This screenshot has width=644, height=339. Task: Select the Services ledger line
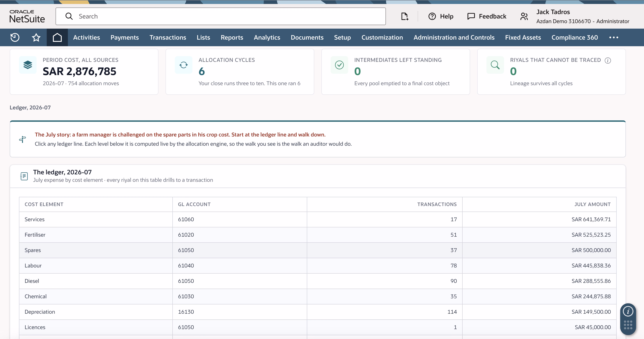[318, 219]
